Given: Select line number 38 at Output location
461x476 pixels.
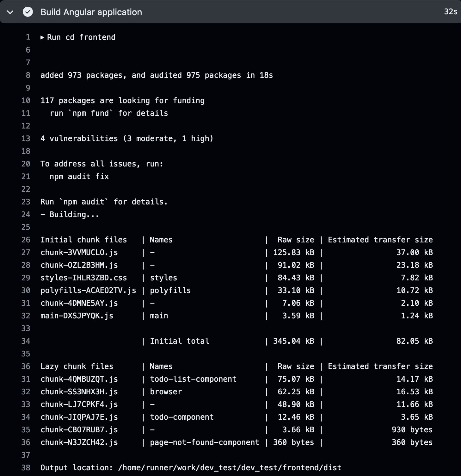Looking at the screenshot, I should click(26, 468).
